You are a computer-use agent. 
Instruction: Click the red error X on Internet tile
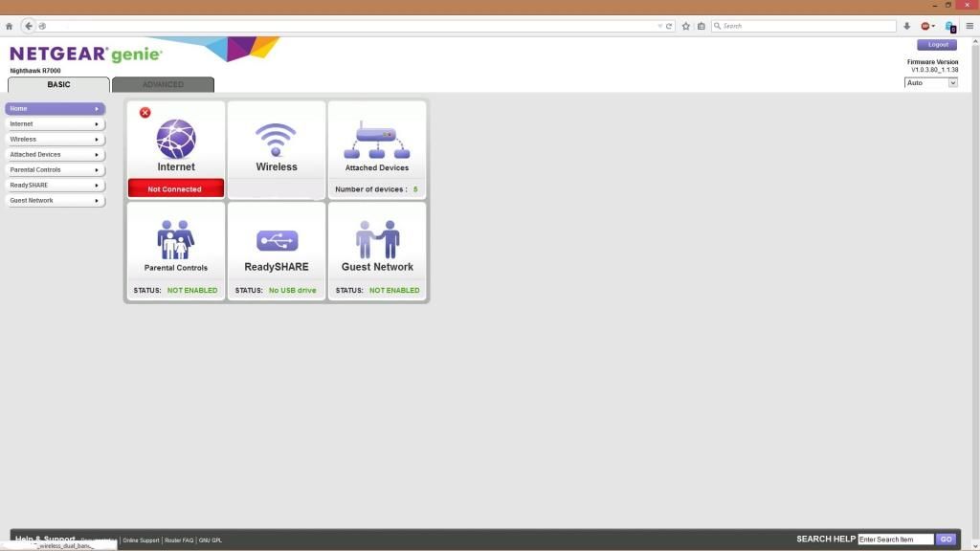click(x=145, y=113)
